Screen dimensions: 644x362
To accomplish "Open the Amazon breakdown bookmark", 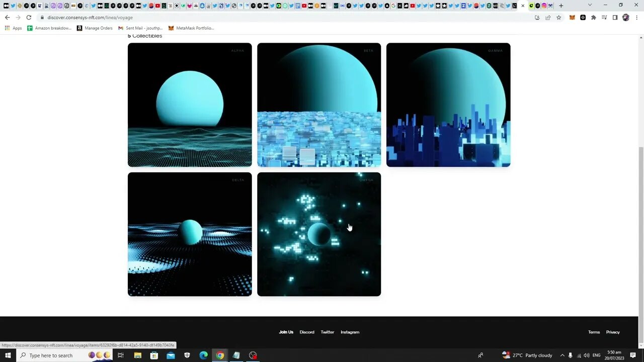I will (x=49, y=28).
